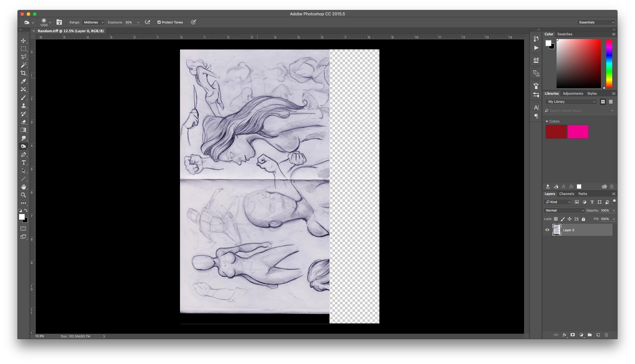Create a new layer in Layers panel
The height and width of the screenshot is (364, 635).
[598, 335]
